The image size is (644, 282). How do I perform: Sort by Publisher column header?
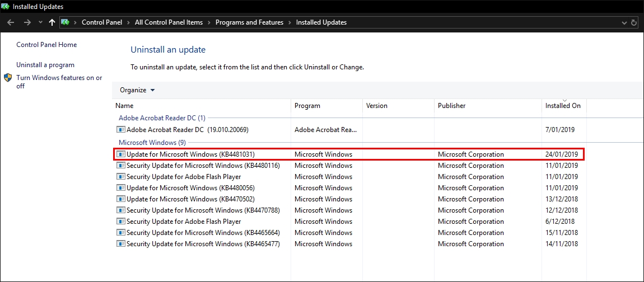tap(488, 106)
